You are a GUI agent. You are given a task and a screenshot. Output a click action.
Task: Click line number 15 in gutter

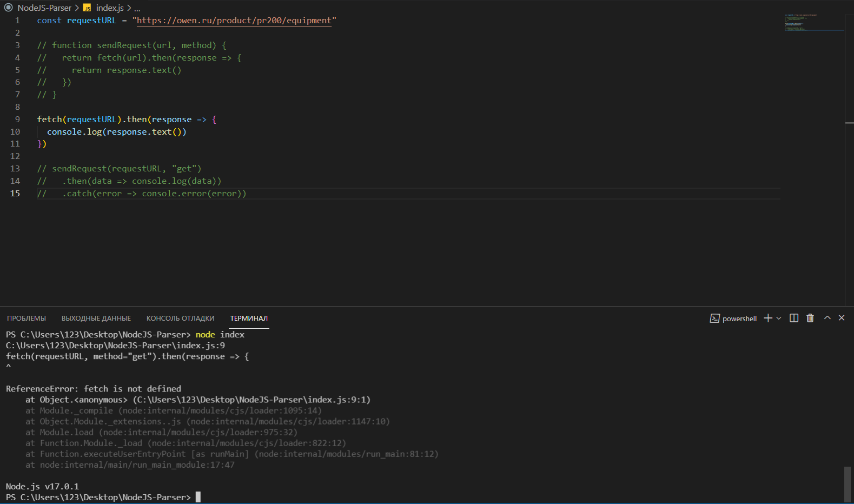[15, 194]
